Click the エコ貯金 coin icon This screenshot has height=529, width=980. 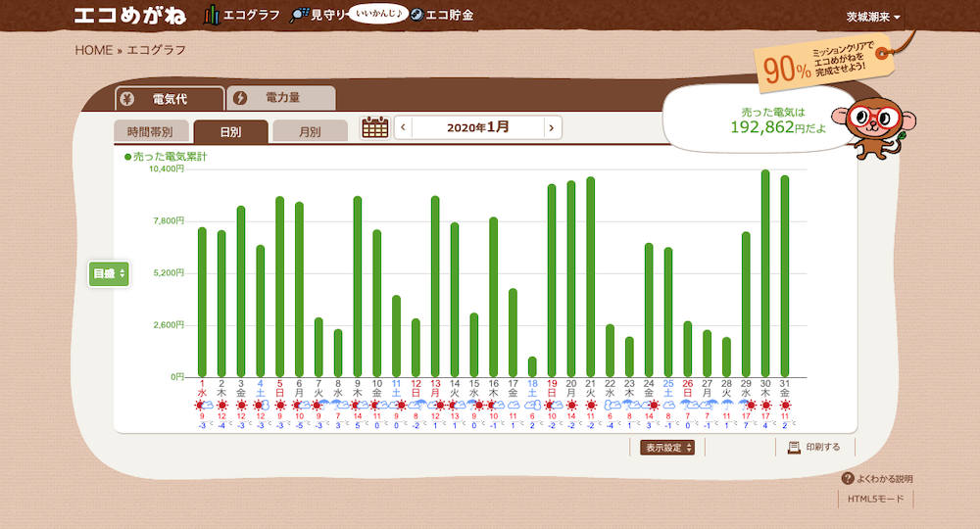pos(416,15)
